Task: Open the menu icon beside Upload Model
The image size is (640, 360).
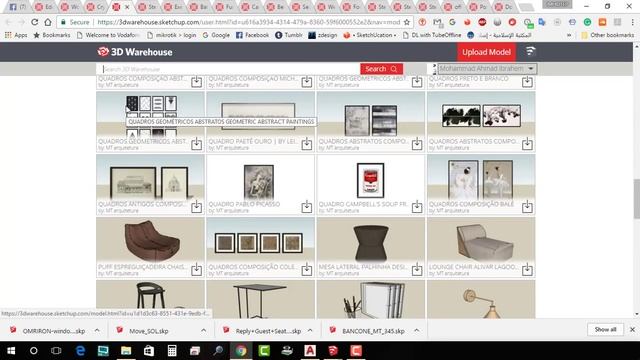Action: (530, 51)
